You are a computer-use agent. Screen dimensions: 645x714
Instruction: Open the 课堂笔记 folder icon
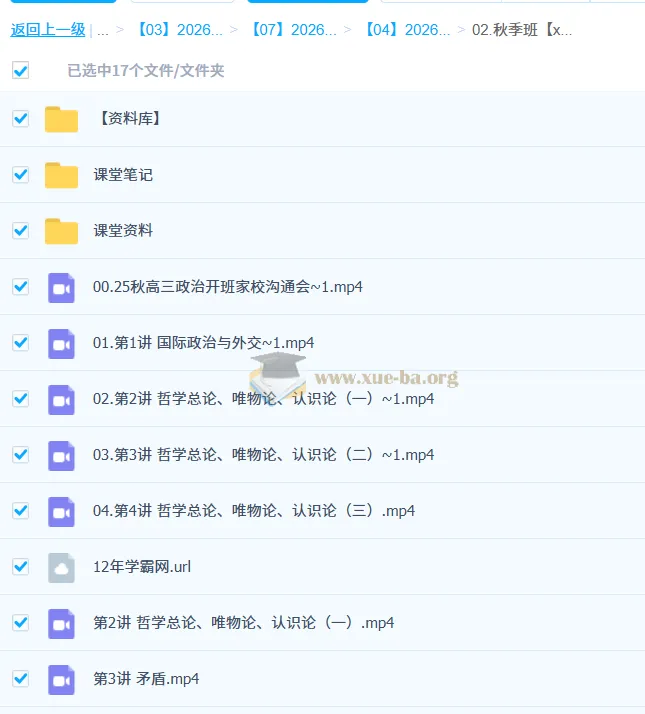click(x=61, y=175)
